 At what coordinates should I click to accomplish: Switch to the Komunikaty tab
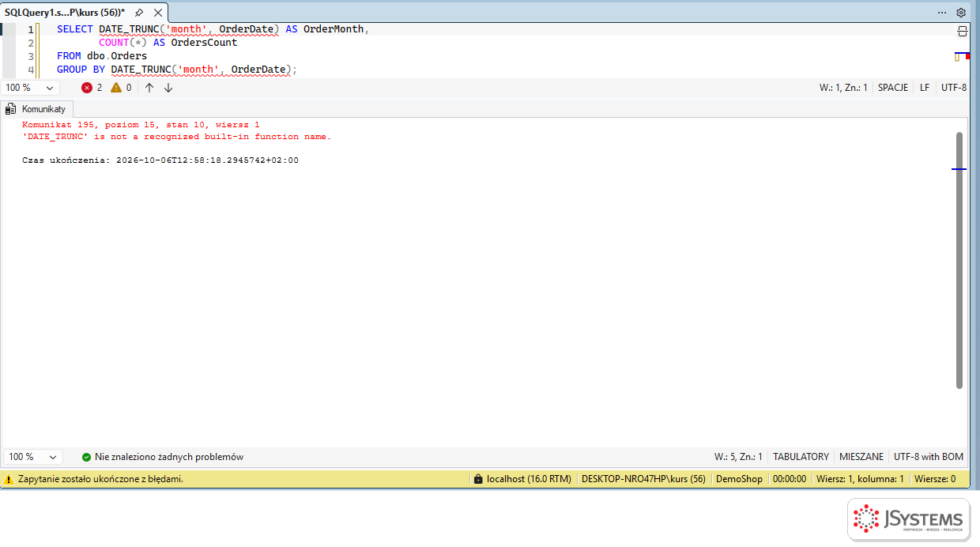point(37,109)
